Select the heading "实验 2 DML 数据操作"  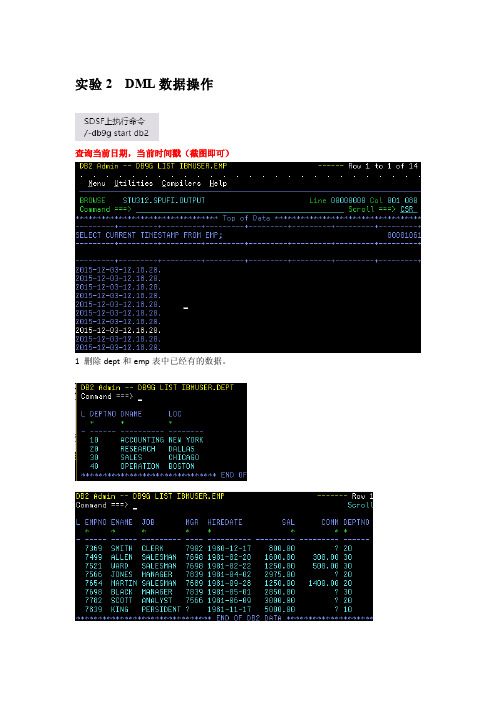tap(144, 84)
